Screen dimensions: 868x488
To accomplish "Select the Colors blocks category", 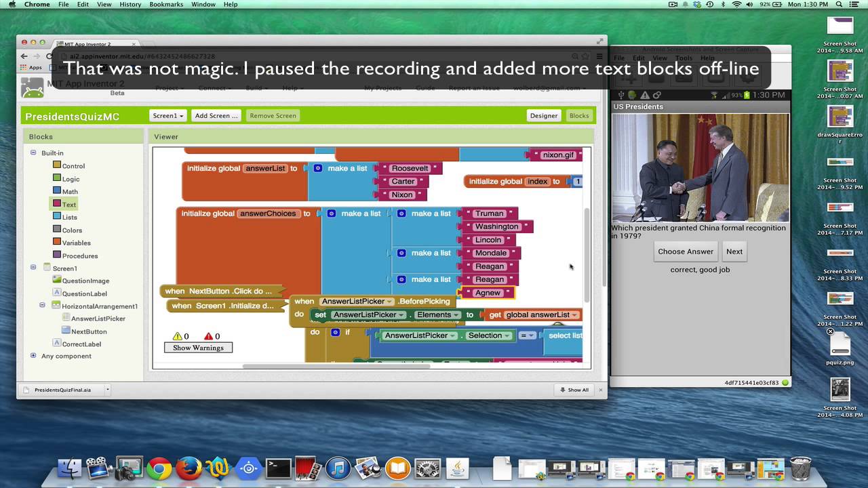I will click(x=67, y=230).
